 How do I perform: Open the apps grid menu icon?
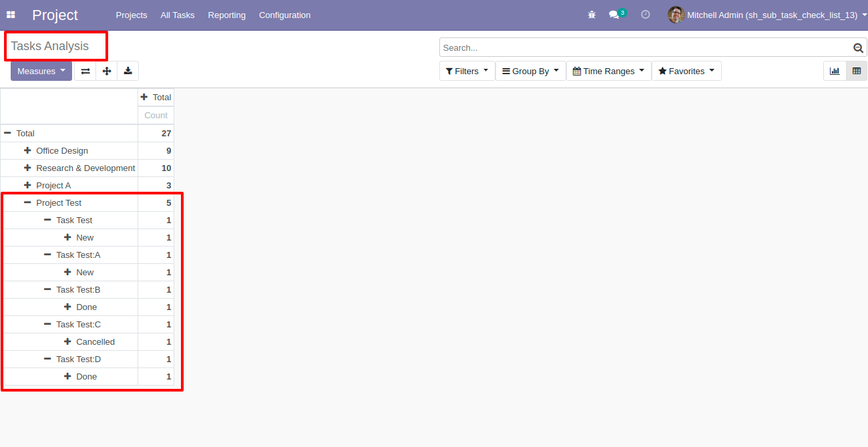click(11, 15)
